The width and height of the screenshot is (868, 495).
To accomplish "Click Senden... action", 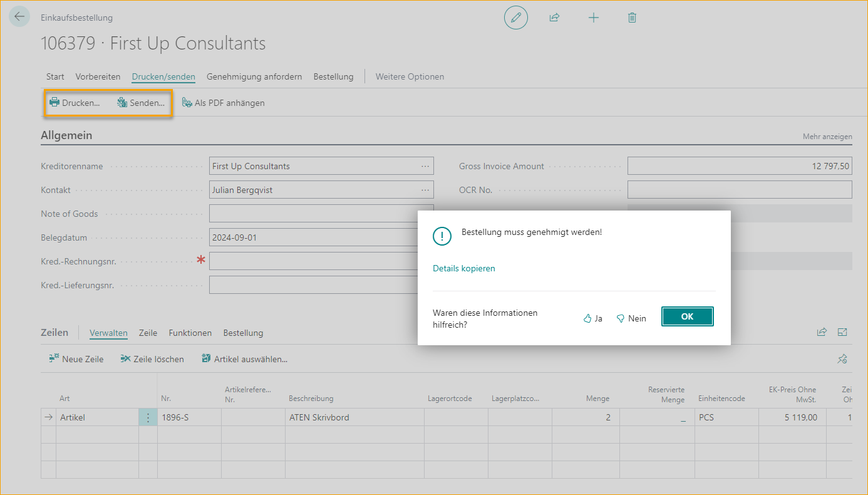I will tap(142, 103).
